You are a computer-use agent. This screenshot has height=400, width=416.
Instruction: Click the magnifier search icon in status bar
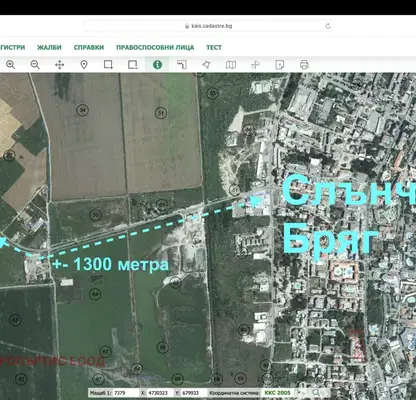pos(316,392)
